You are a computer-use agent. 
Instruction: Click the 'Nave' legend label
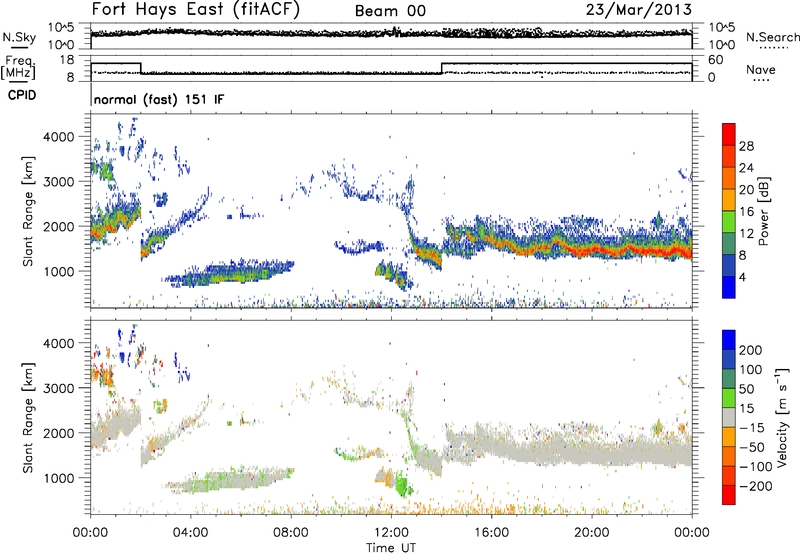click(761, 69)
